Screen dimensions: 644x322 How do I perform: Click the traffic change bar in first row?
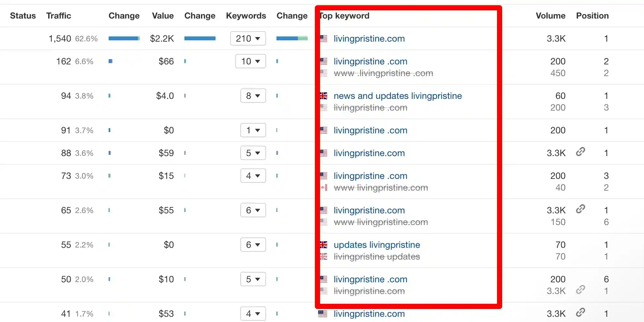[x=124, y=38]
